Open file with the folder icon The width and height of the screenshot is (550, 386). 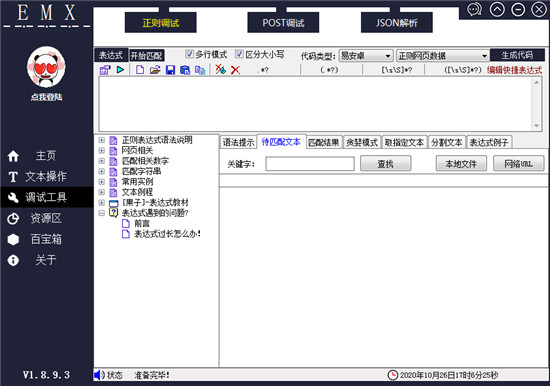click(155, 70)
